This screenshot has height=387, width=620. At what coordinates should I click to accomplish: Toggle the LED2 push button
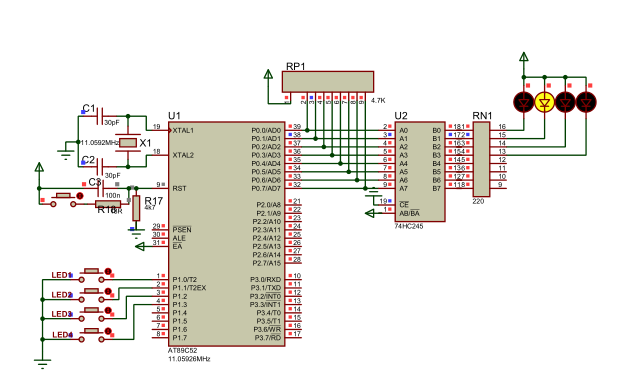[92, 295]
